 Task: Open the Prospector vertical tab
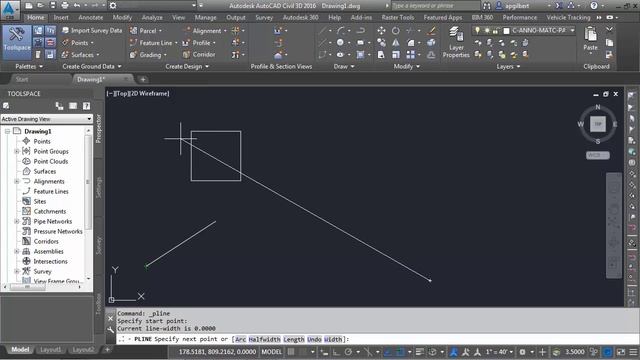pos(98,129)
